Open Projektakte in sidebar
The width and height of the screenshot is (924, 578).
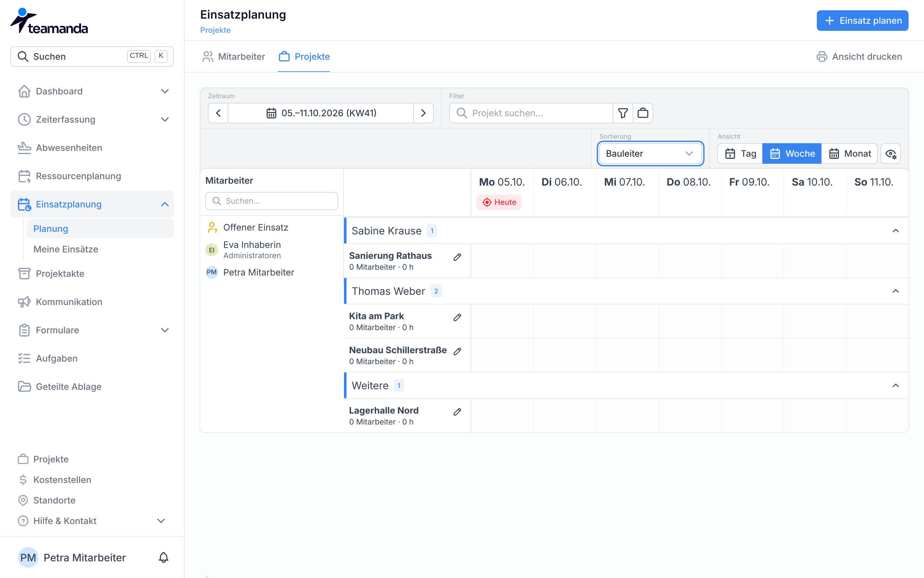(92, 274)
